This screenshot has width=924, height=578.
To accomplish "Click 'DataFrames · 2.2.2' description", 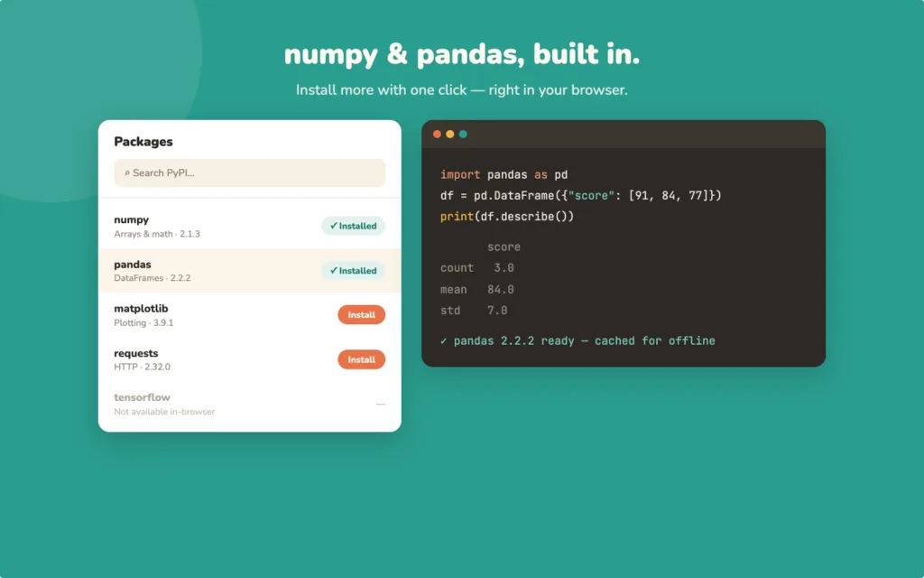I will pyautogui.click(x=152, y=278).
